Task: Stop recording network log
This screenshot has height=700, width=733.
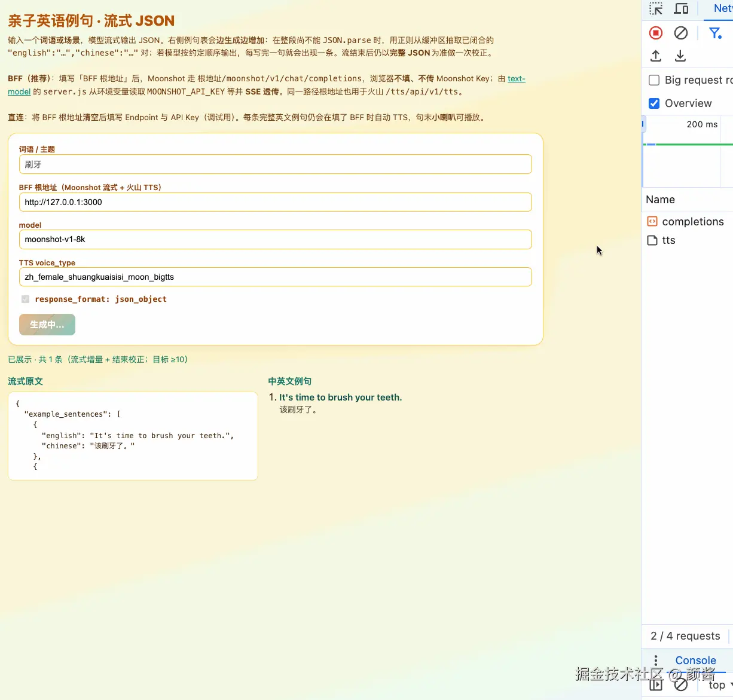Action: 655,33
